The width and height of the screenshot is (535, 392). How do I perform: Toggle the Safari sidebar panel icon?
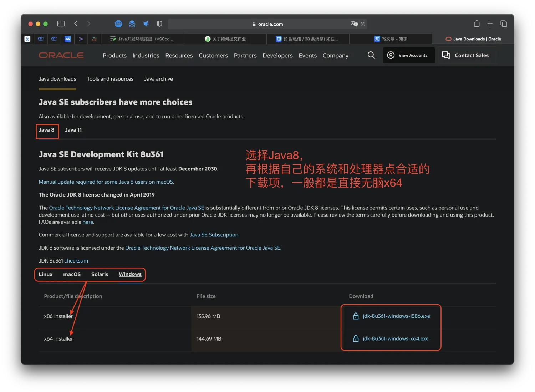pyautogui.click(x=61, y=24)
